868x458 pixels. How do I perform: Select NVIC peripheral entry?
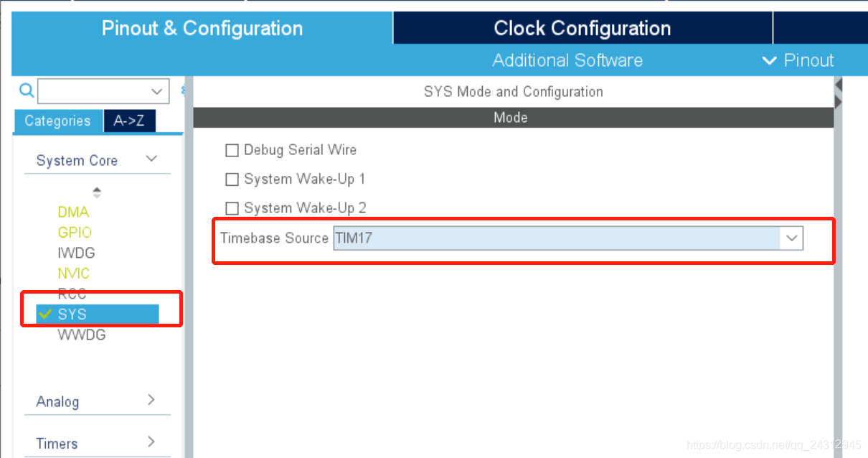coord(74,274)
